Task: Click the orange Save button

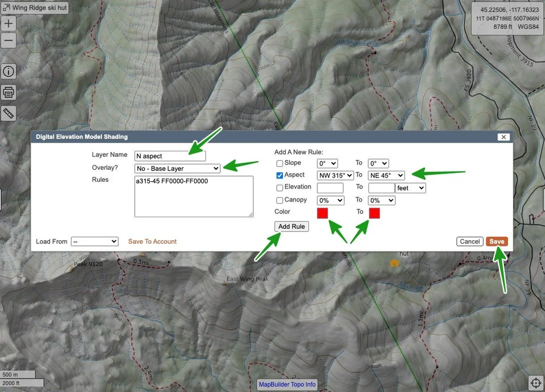Action: click(x=496, y=241)
